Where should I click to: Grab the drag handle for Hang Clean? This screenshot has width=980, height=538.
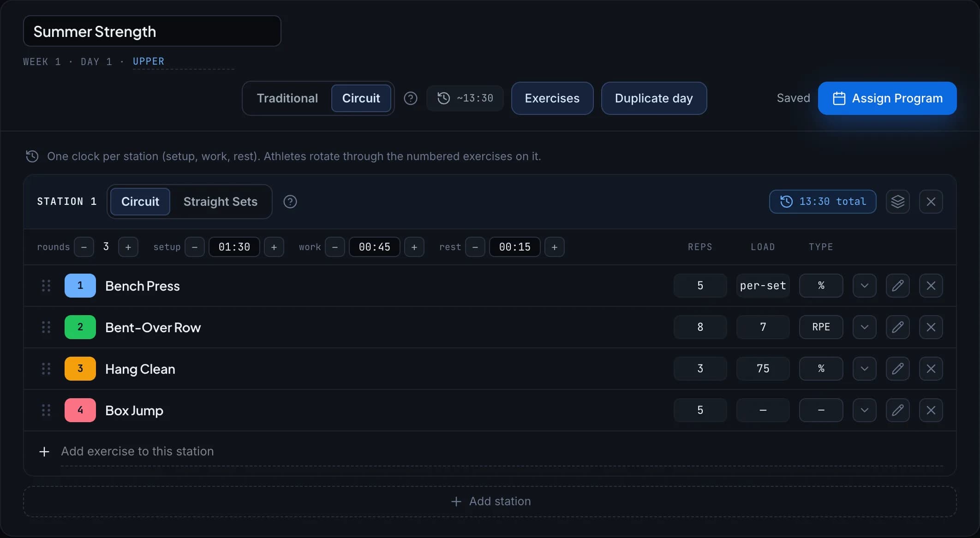click(x=46, y=369)
